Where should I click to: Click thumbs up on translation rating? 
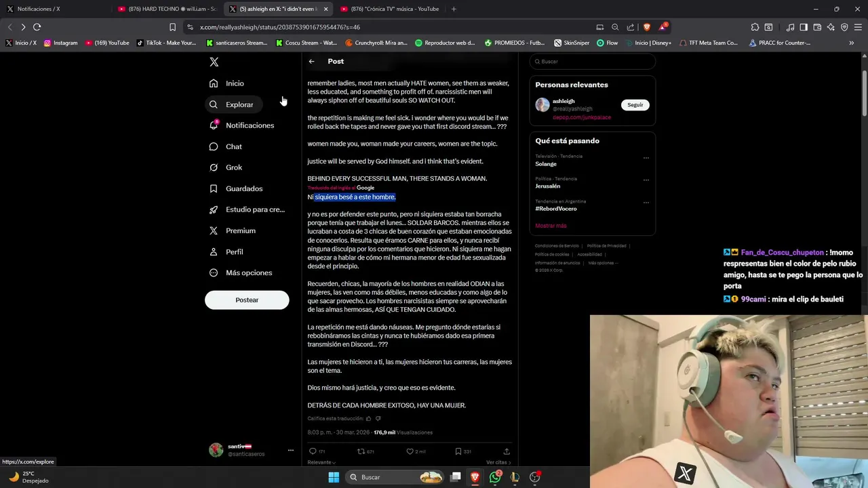point(368,418)
